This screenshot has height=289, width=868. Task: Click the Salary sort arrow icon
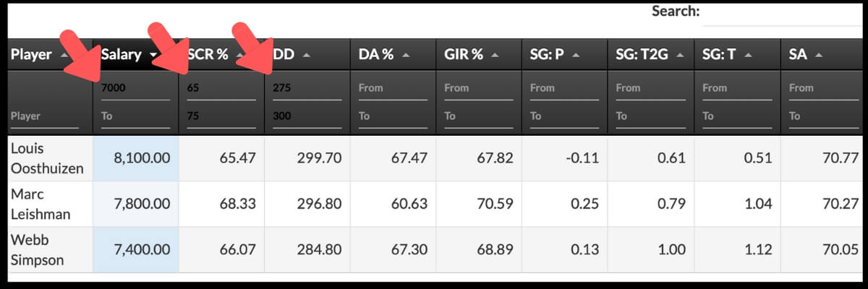click(x=153, y=55)
